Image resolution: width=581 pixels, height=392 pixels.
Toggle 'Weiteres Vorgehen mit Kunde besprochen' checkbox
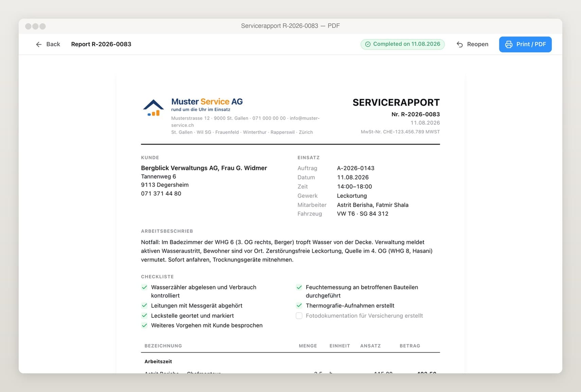point(144,325)
